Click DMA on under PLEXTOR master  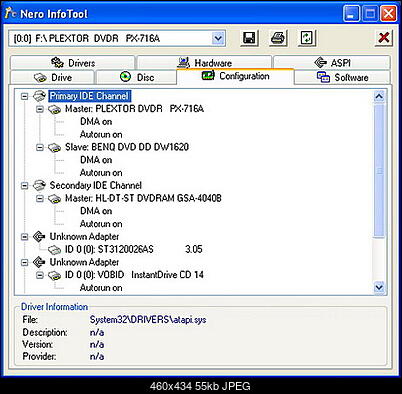(96, 122)
